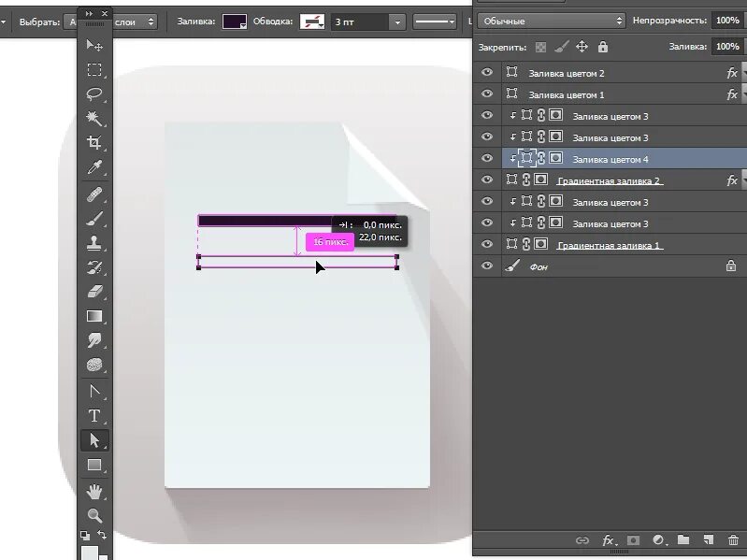Select the Move tool
This screenshot has height=560, width=747.
[x=94, y=45]
